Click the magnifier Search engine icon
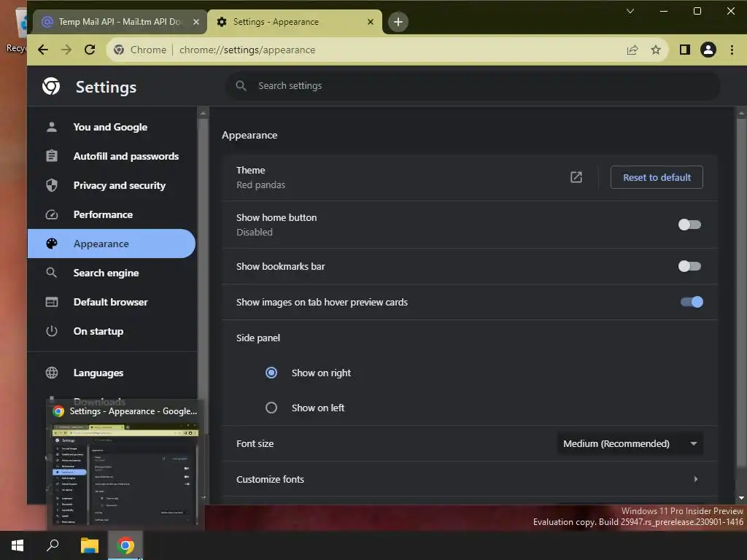The height and width of the screenshot is (560, 747). (52, 273)
